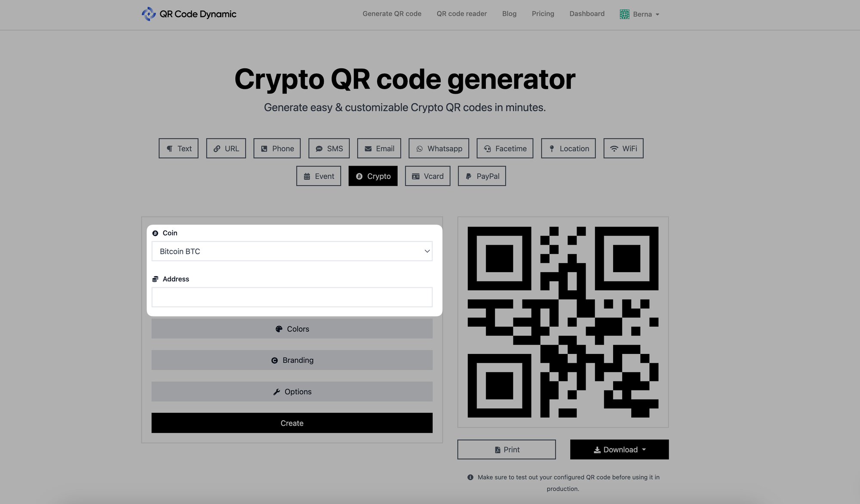Click the Dashboard navigation menu item
This screenshot has width=860, height=504.
click(x=587, y=13)
